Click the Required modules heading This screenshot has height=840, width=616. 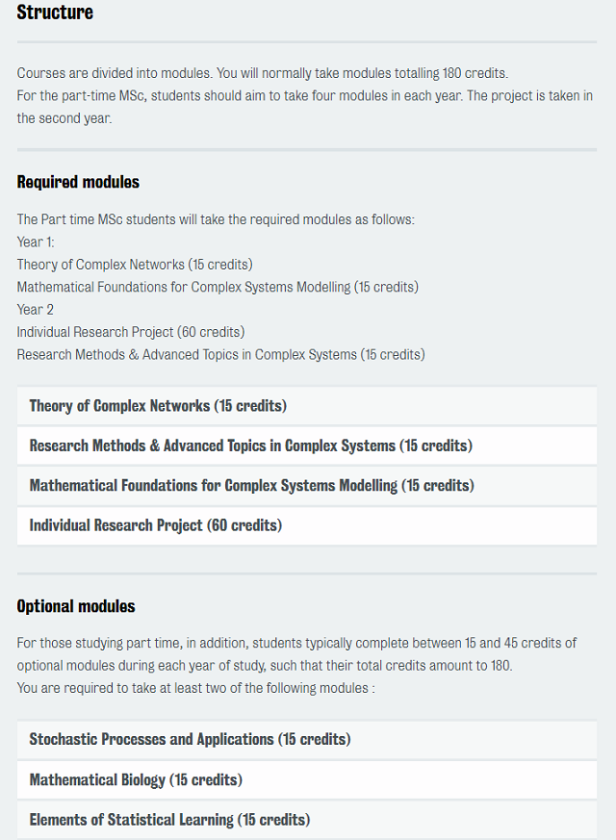click(78, 182)
